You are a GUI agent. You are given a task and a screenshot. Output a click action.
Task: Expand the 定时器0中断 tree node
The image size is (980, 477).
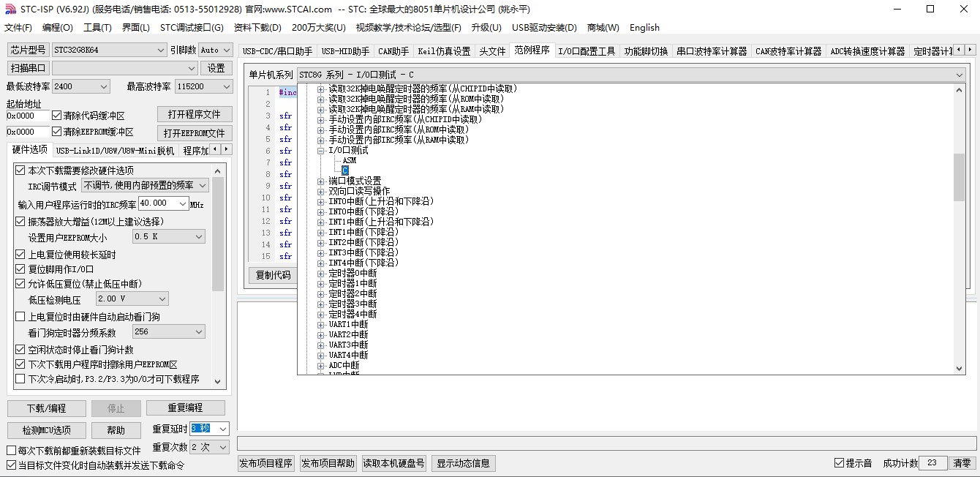(320, 273)
